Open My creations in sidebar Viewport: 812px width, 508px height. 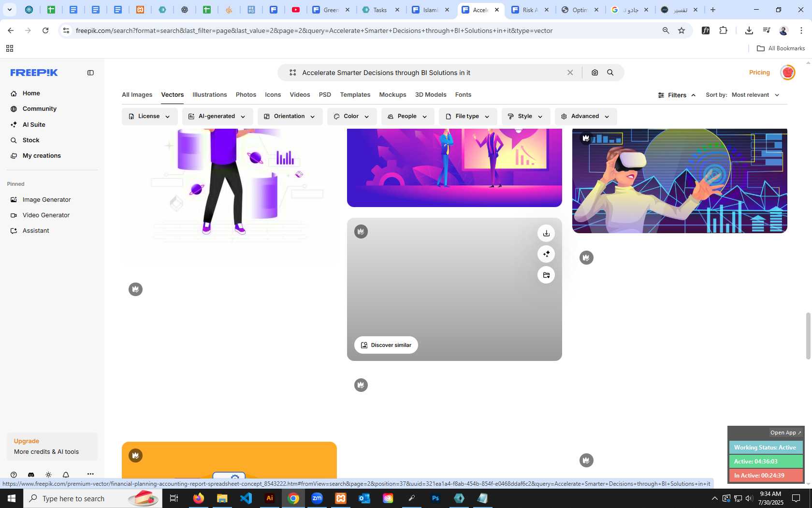[x=42, y=156]
